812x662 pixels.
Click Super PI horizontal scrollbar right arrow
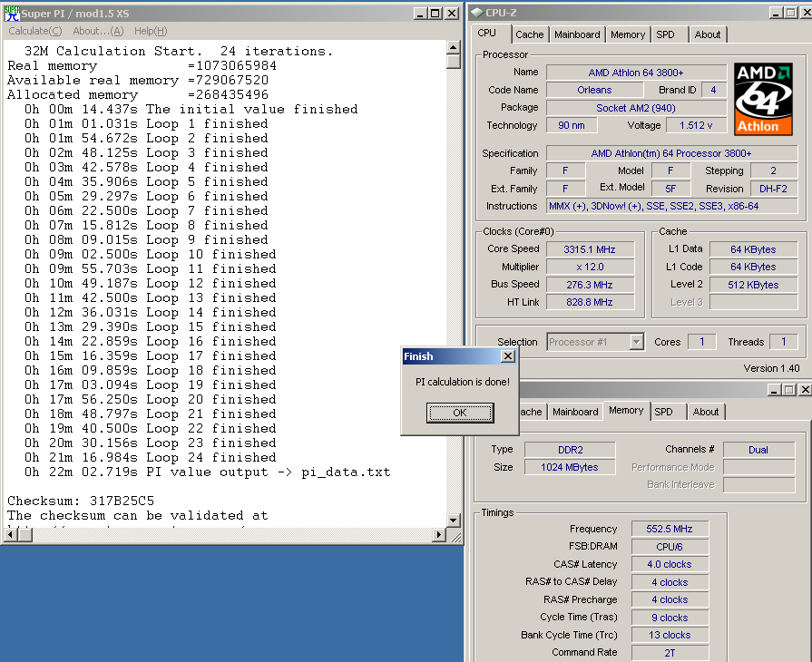click(439, 534)
